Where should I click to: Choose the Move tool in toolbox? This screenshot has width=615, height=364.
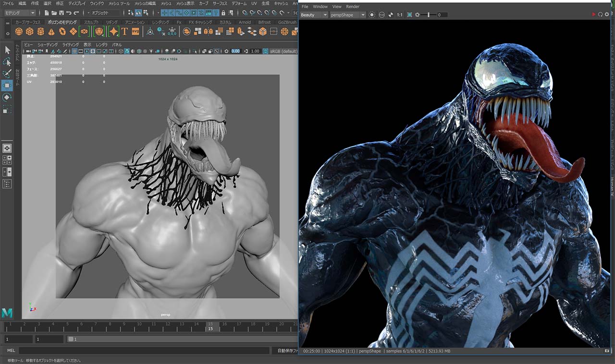pos(7,85)
